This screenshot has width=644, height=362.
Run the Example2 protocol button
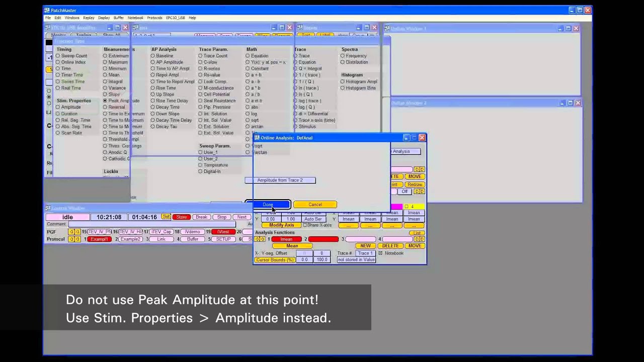coord(130,239)
